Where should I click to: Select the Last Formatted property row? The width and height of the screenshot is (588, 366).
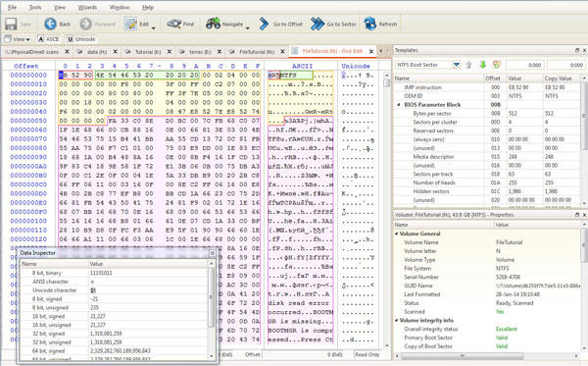click(487, 294)
